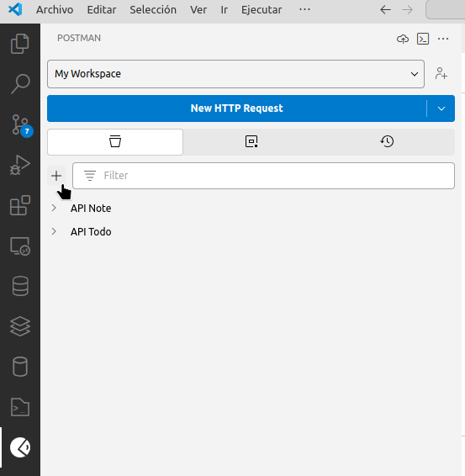Viewport: 465px width, 476px height.
Task: Open the Archivo menu
Action: (55, 10)
